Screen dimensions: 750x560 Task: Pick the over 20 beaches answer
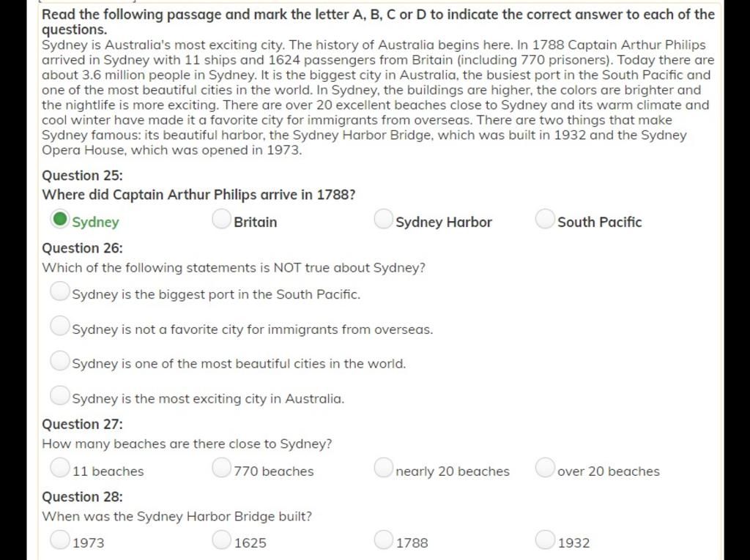[545, 468]
